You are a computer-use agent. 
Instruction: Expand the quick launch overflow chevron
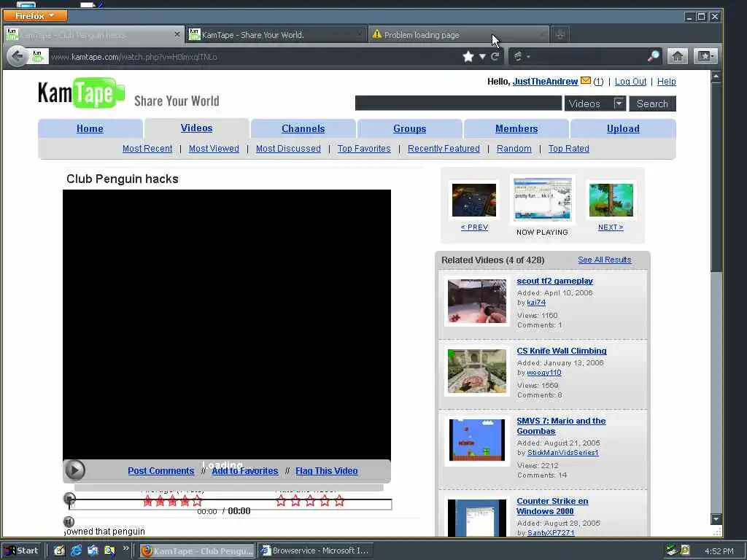coord(125,548)
